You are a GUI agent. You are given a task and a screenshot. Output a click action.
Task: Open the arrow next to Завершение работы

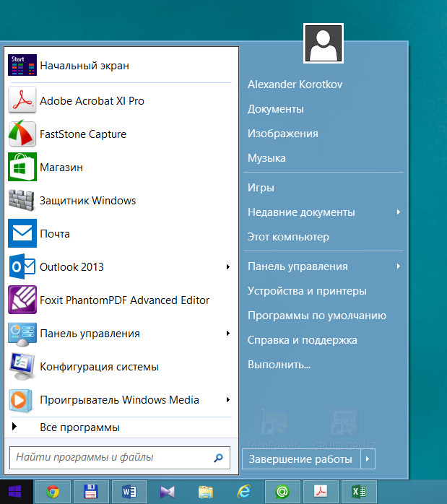[x=368, y=459]
